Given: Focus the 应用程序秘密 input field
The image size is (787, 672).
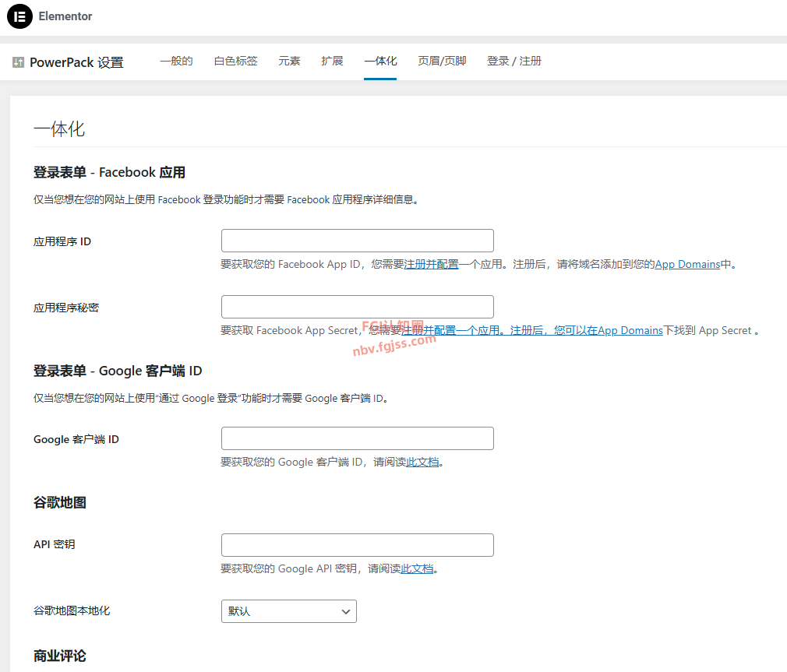Looking at the screenshot, I should (x=358, y=307).
